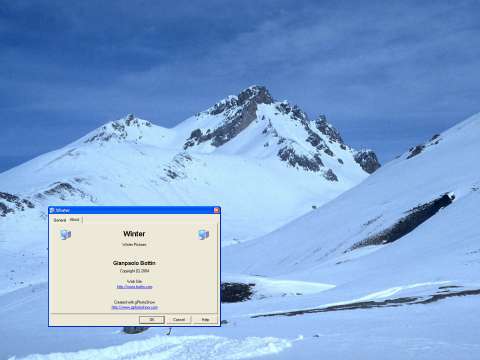The width and height of the screenshot is (480, 360).
Task: Click the Web Site label
Action: click(134, 282)
